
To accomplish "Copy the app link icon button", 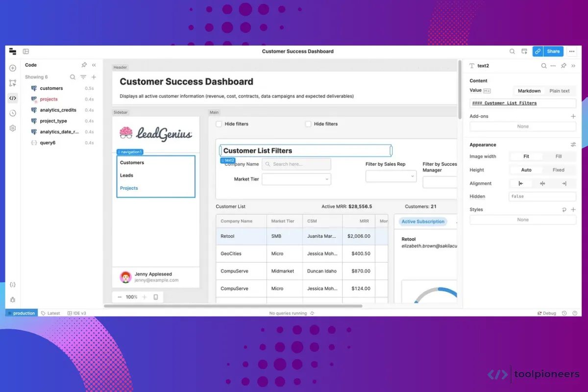I will [x=538, y=51].
